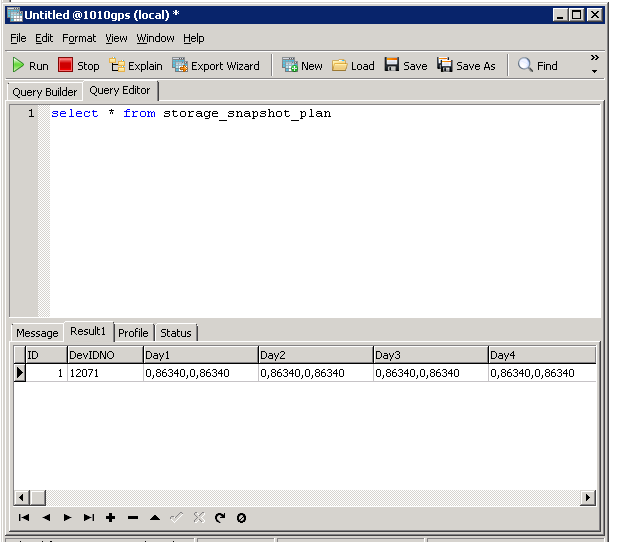Select the Day1 cell 0,86340,0,86340

coord(201,373)
